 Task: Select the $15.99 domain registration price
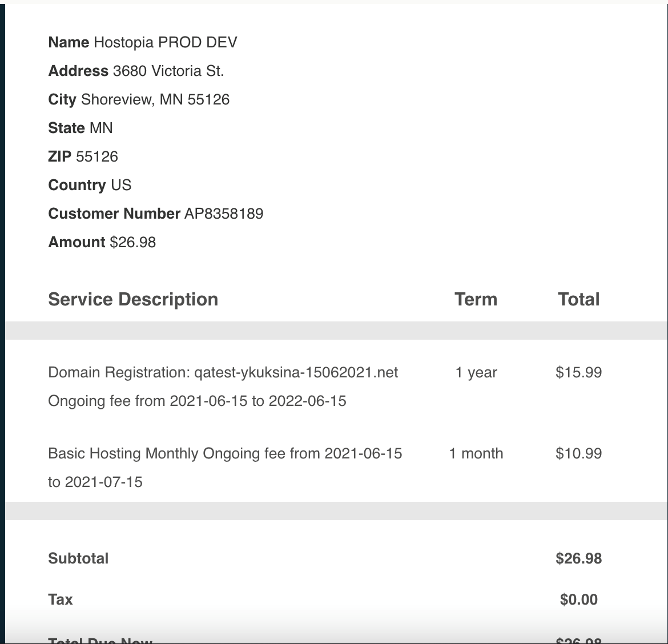pyautogui.click(x=578, y=373)
